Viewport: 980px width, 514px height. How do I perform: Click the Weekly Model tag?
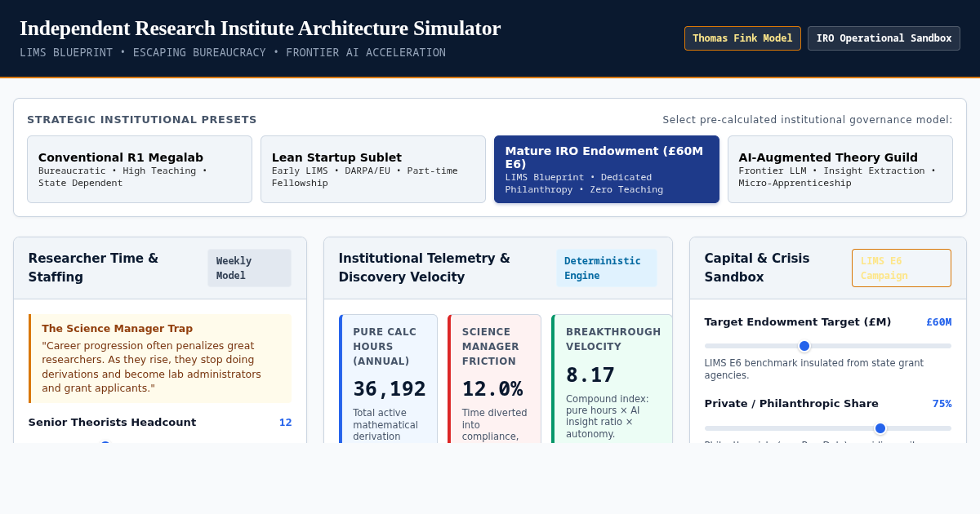249,268
